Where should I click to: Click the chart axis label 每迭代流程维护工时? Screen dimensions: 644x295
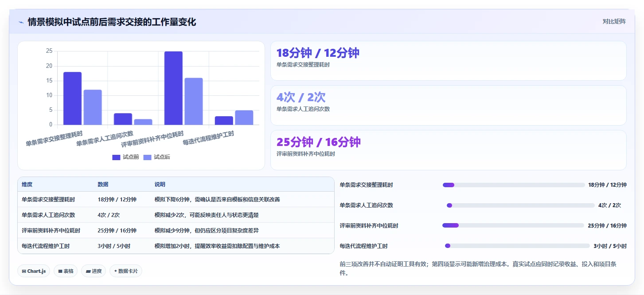(x=208, y=138)
